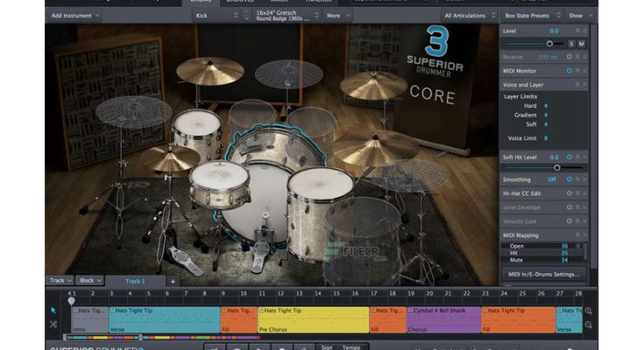Mute the instrument with M button
This screenshot has width=644, height=350.
[582, 43]
